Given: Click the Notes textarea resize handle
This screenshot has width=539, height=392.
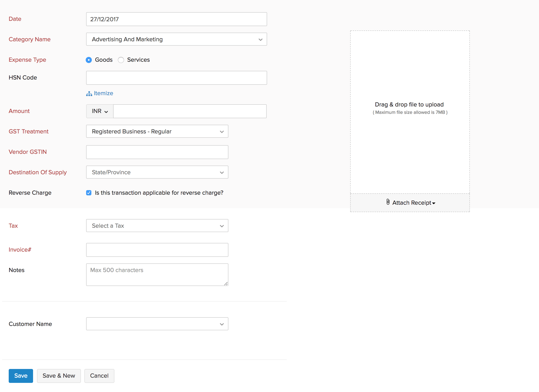Looking at the screenshot, I should pos(226,283).
